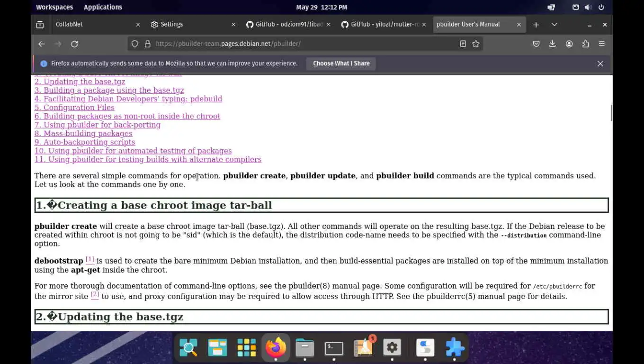Open the panel icon left of the volume control
644x364 pixels.
click(575, 7)
